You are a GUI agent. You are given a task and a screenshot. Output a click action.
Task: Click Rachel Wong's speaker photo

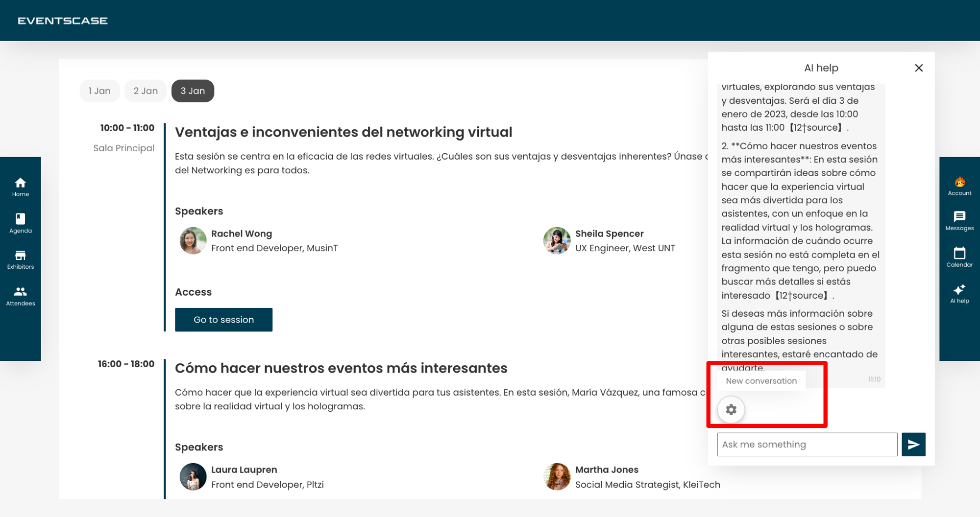(193, 240)
